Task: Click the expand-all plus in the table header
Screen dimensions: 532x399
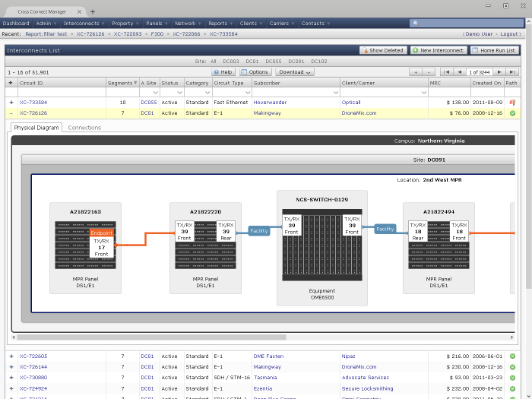Action: [x=11, y=82]
